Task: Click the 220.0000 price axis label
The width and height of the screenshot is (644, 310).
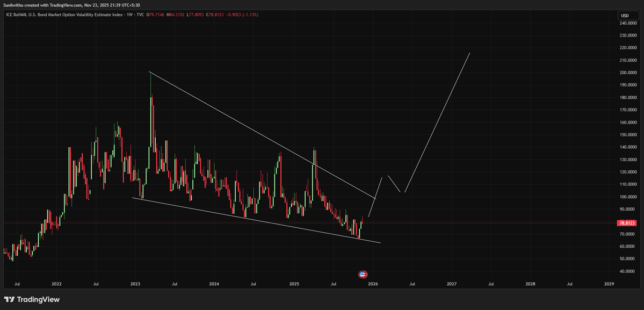Action: (627, 48)
